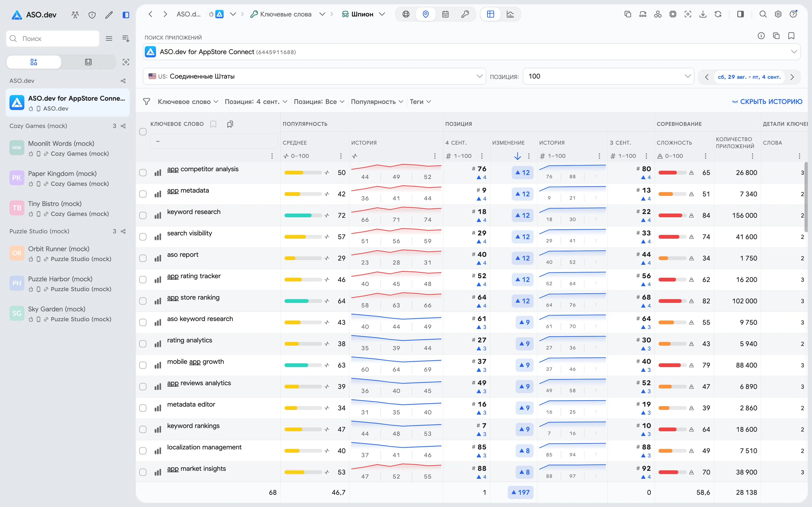Check the box for 'keyword rankings'
812x507 pixels.
point(143,429)
